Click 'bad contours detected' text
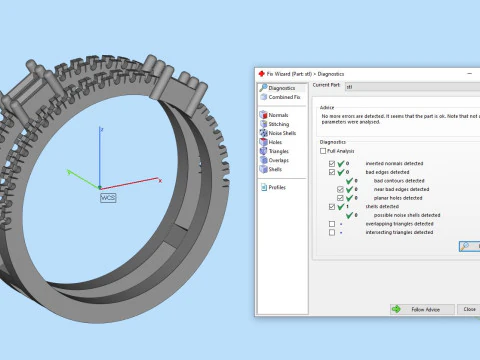 [399, 181]
